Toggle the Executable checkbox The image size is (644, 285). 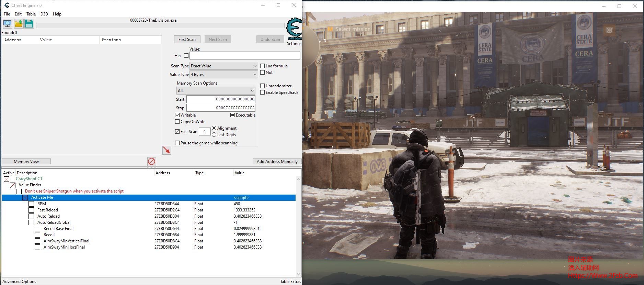click(x=232, y=115)
